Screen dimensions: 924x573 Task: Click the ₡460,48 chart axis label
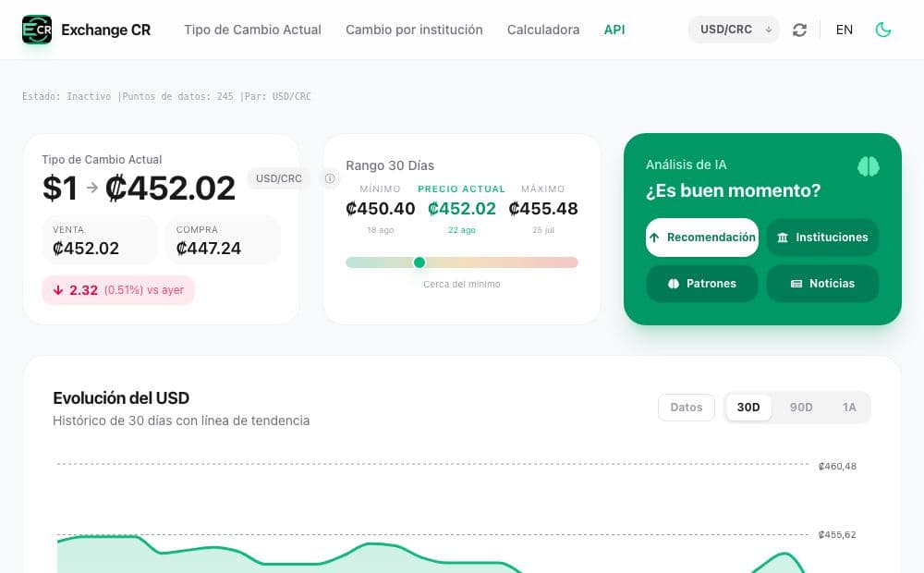click(x=837, y=467)
